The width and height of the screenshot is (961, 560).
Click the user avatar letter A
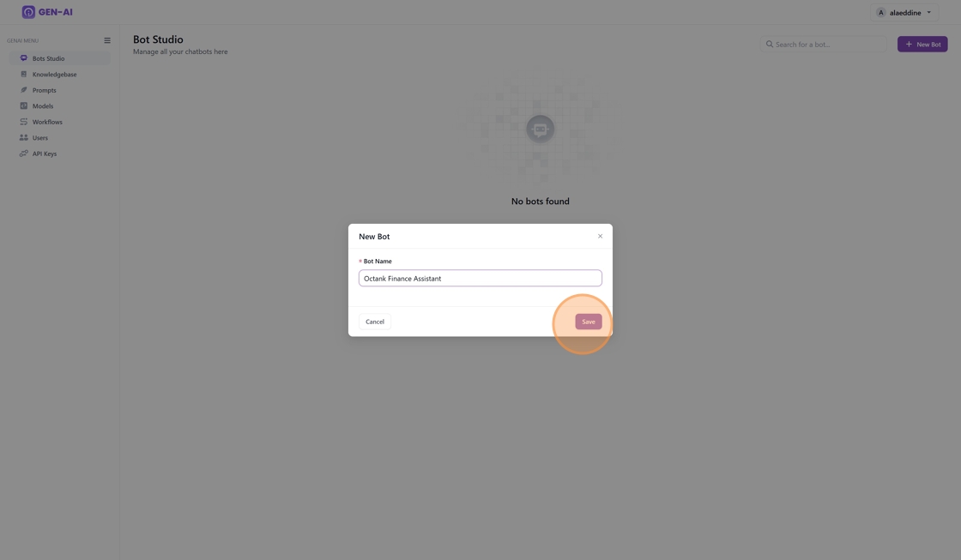coord(880,13)
